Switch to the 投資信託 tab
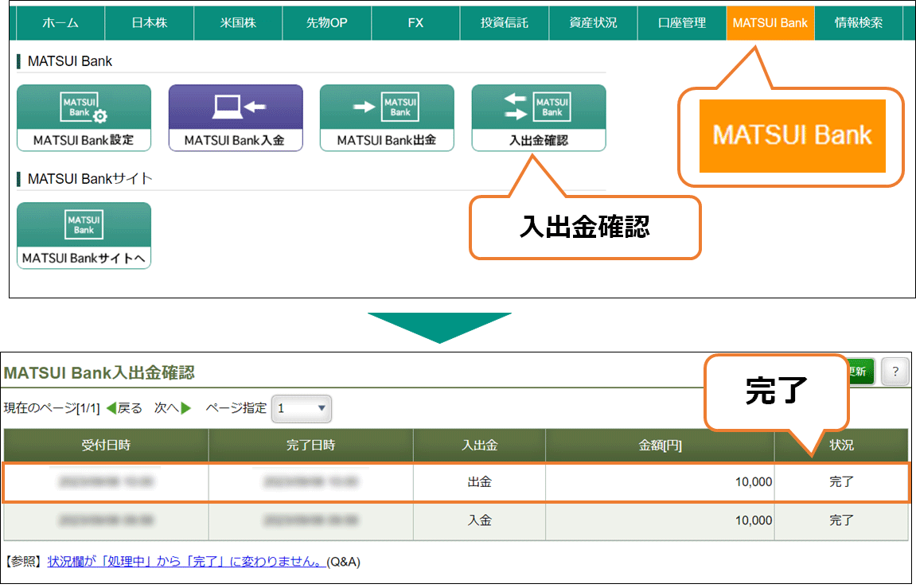The image size is (916, 588). click(x=505, y=23)
